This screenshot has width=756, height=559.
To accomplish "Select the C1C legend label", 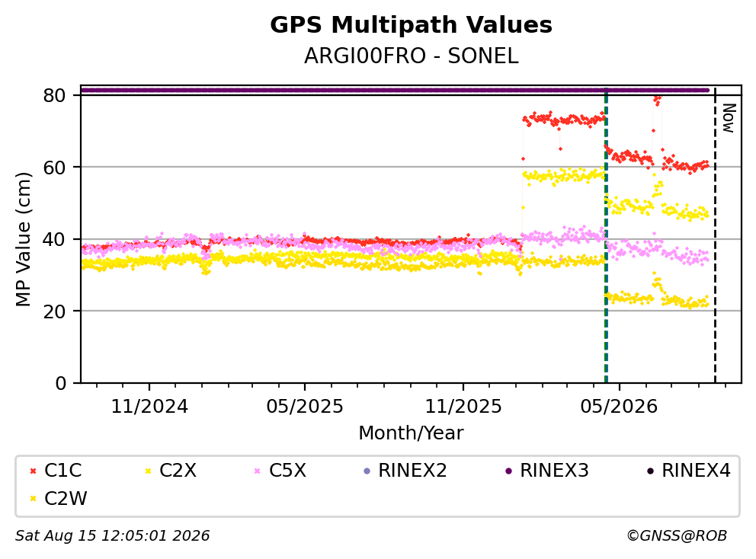I will [x=63, y=471].
